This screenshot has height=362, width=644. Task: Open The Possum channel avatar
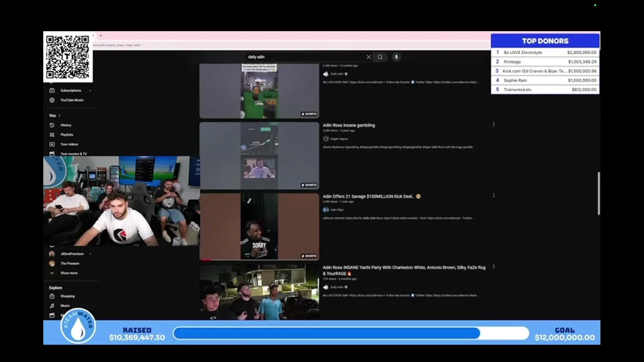(x=52, y=263)
